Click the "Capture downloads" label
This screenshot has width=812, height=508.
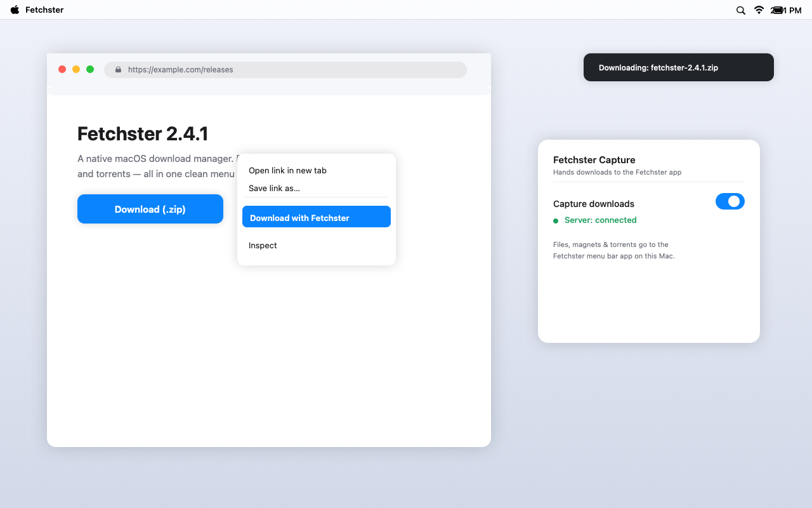[594, 204]
